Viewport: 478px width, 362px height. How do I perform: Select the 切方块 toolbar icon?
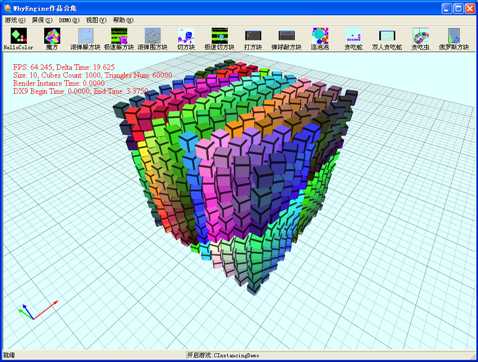click(186, 39)
